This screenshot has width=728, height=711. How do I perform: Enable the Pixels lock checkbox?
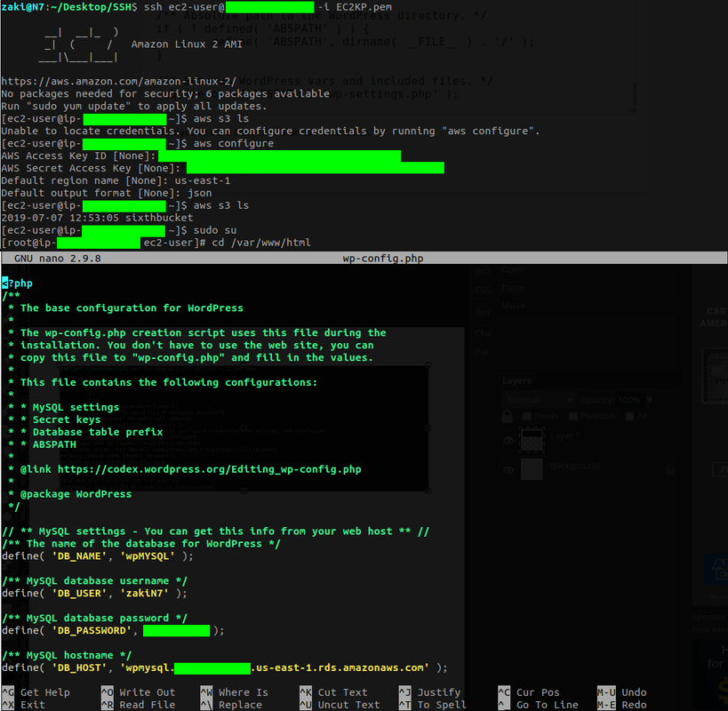pyautogui.click(x=527, y=416)
